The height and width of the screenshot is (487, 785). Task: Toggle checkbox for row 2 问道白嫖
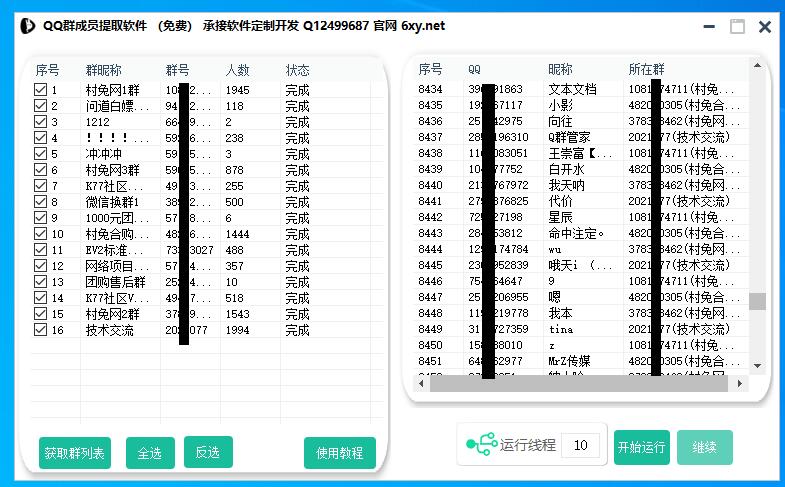[41, 106]
